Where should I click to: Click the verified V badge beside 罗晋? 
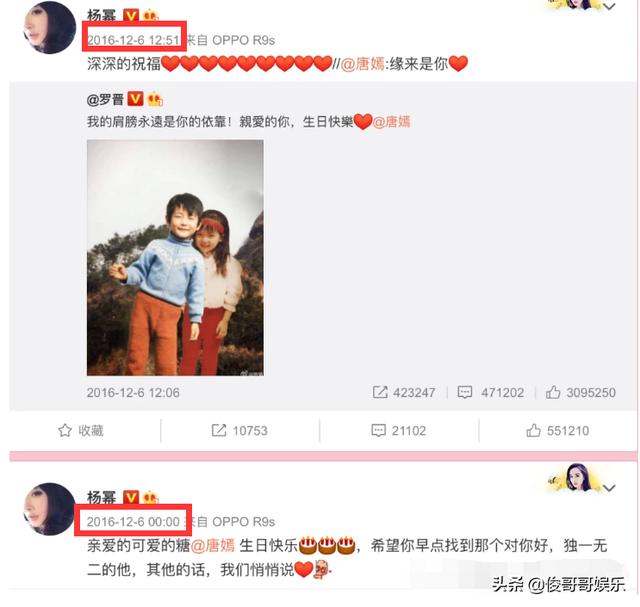pyautogui.click(x=135, y=99)
